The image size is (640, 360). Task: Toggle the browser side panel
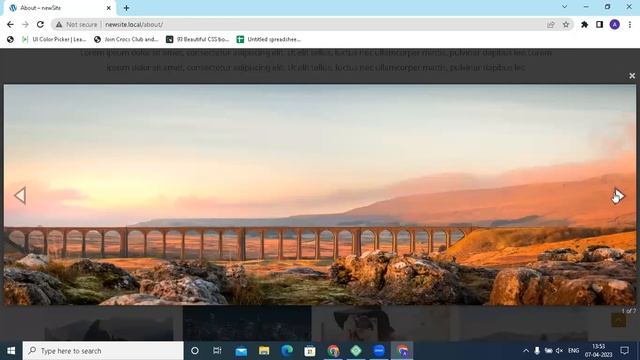point(599,24)
